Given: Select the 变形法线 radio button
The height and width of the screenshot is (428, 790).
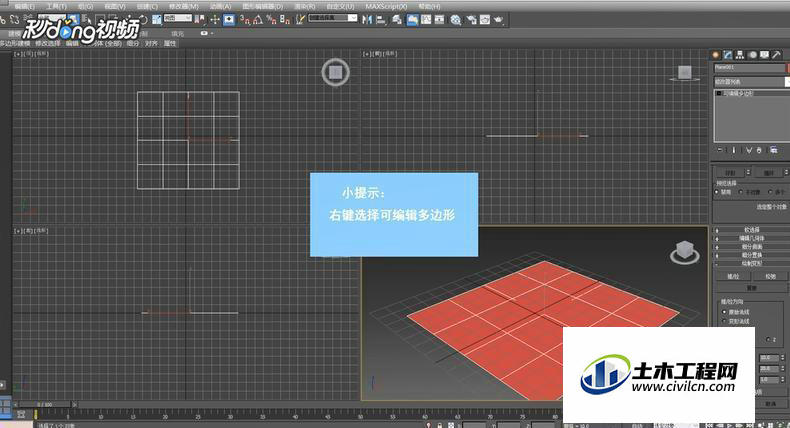Looking at the screenshot, I should pyautogui.click(x=725, y=321).
